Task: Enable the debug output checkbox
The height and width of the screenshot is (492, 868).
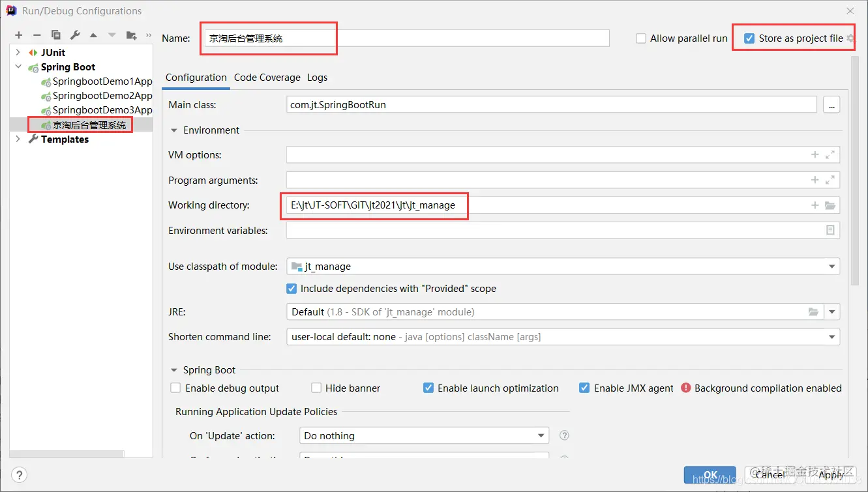Action: (x=175, y=388)
